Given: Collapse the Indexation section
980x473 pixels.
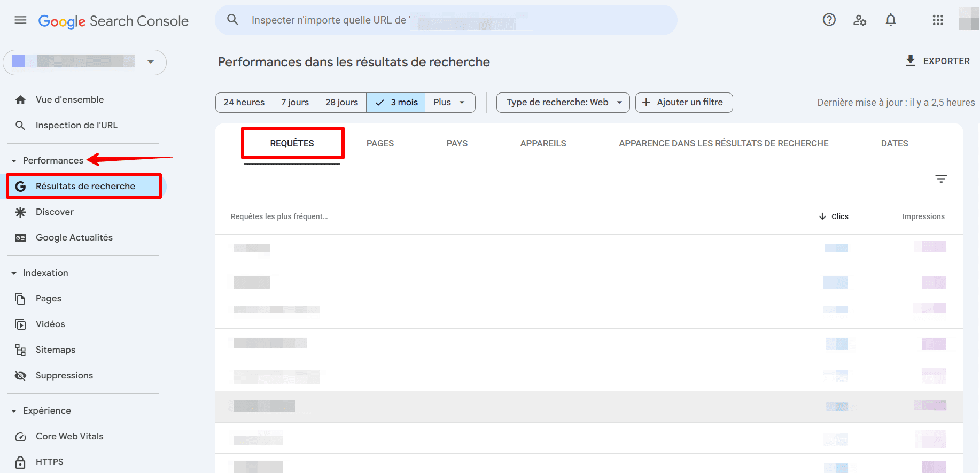Looking at the screenshot, I should point(14,273).
